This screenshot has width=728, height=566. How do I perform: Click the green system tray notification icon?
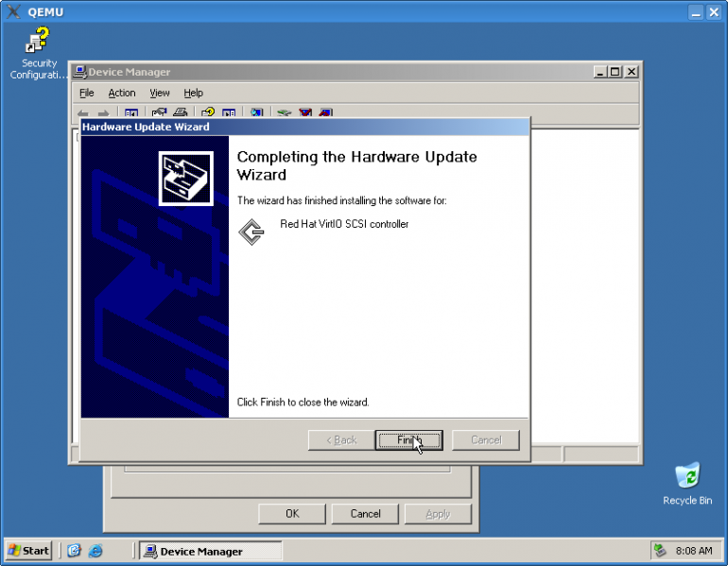point(661,551)
